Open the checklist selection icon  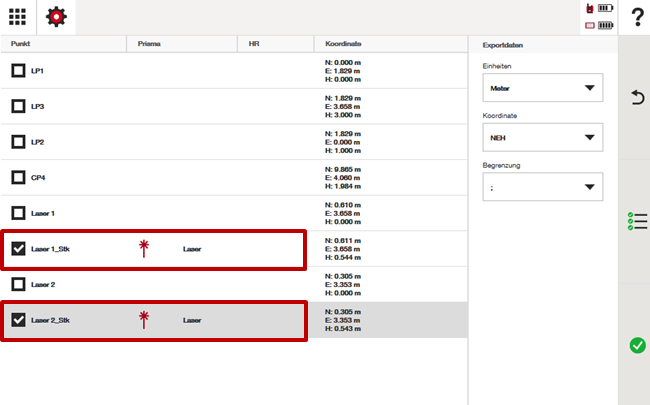[636, 221]
